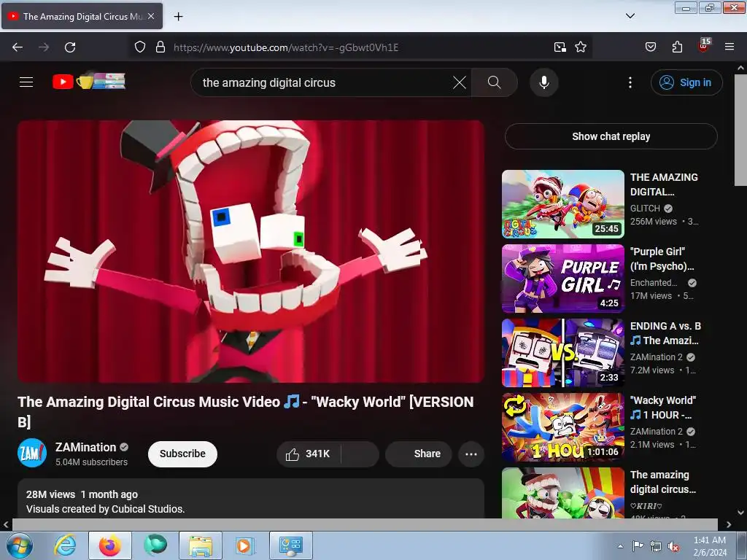Expand the list all tabs arrow
Viewport: 747px width, 560px height.
630,16
